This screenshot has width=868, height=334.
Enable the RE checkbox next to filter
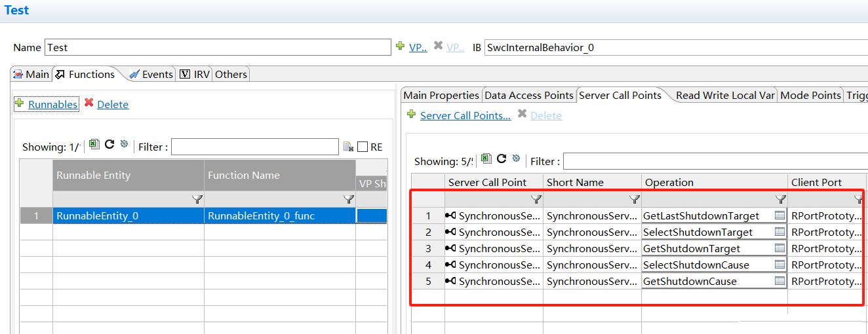point(363,147)
